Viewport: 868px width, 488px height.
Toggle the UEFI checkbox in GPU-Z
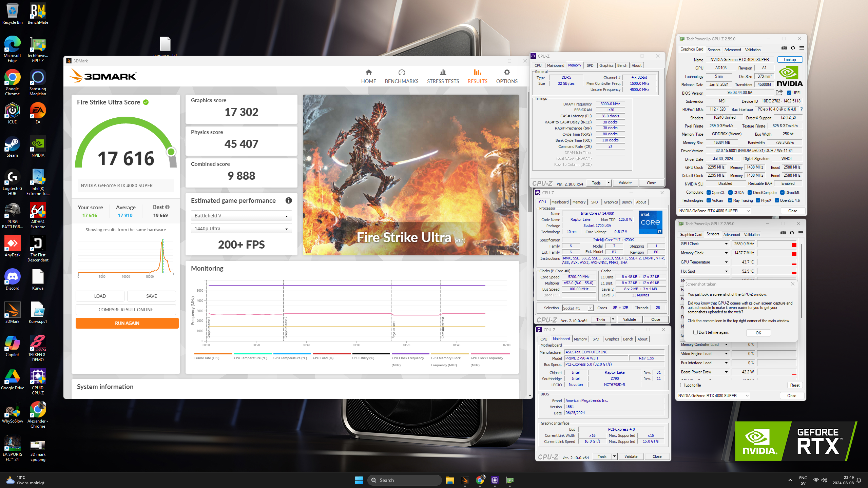coord(789,93)
